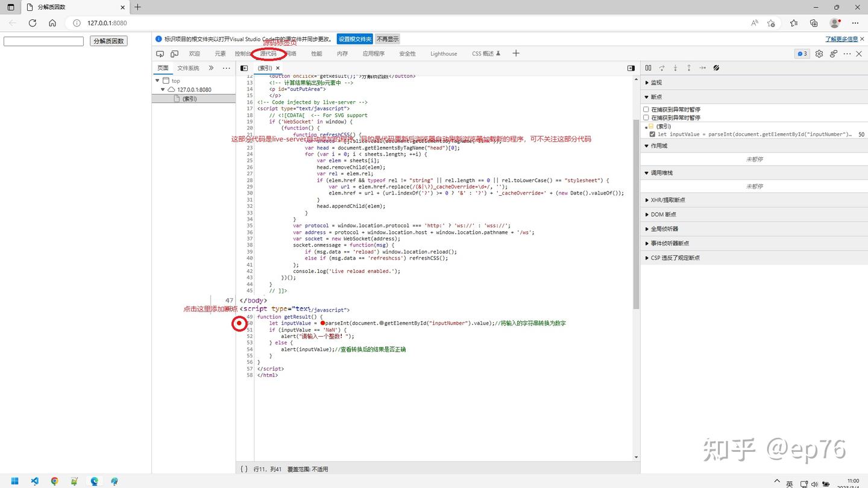Switch to the 性能 performance tab
This screenshot has width=868, height=488.
(x=316, y=54)
